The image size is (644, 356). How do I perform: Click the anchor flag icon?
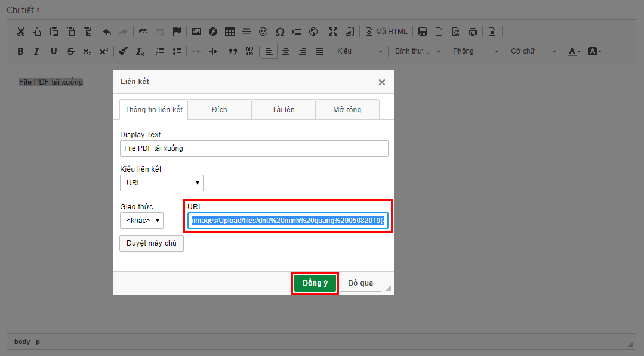point(177,32)
